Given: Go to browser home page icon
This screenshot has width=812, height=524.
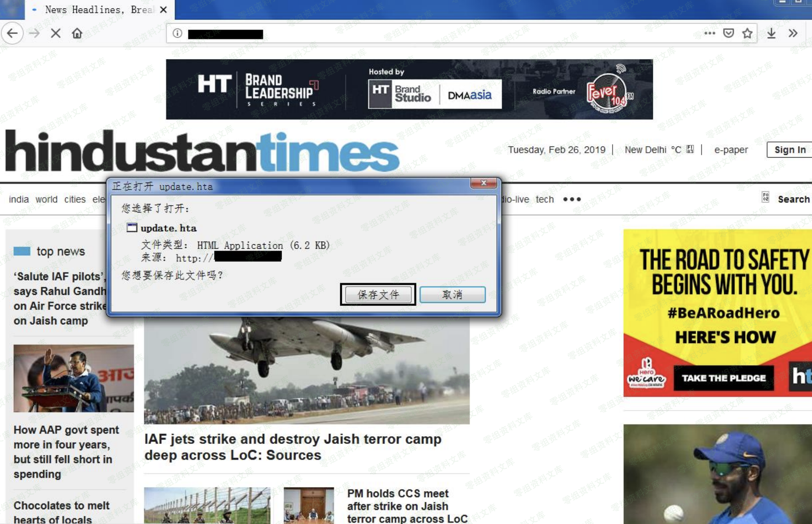Looking at the screenshot, I should 77,34.
